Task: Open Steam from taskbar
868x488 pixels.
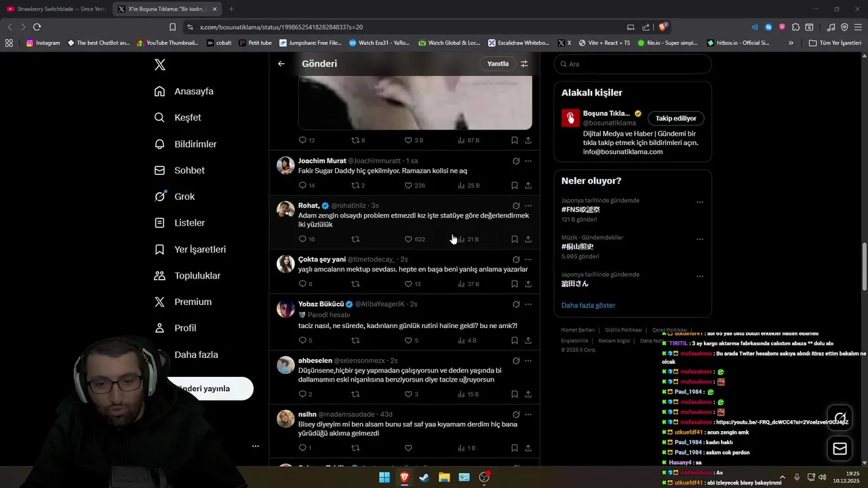Action: 424,477
